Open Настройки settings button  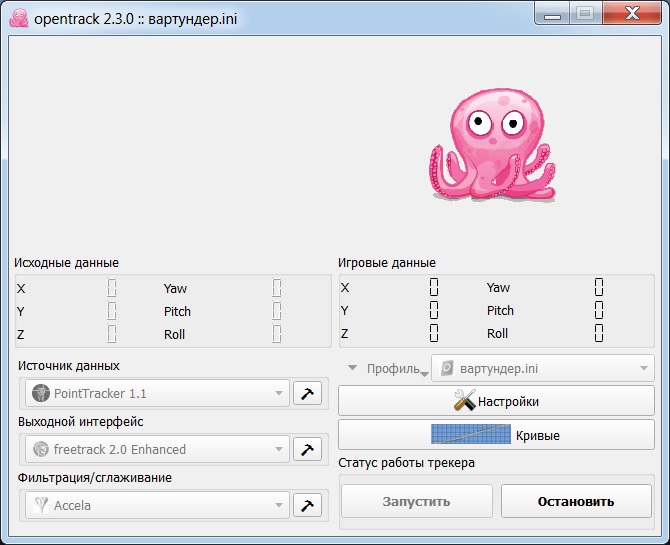pos(496,401)
